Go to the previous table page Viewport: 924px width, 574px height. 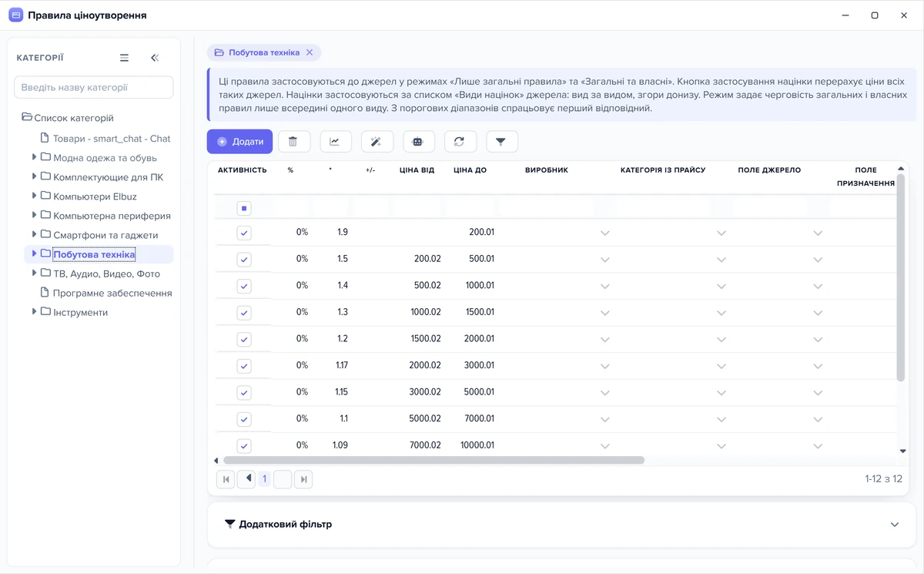[247, 479]
